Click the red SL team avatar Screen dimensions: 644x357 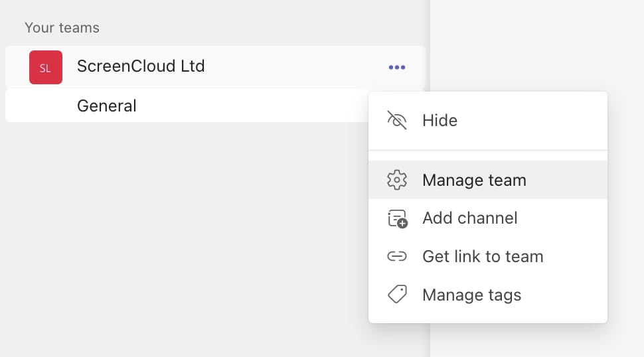pos(46,67)
